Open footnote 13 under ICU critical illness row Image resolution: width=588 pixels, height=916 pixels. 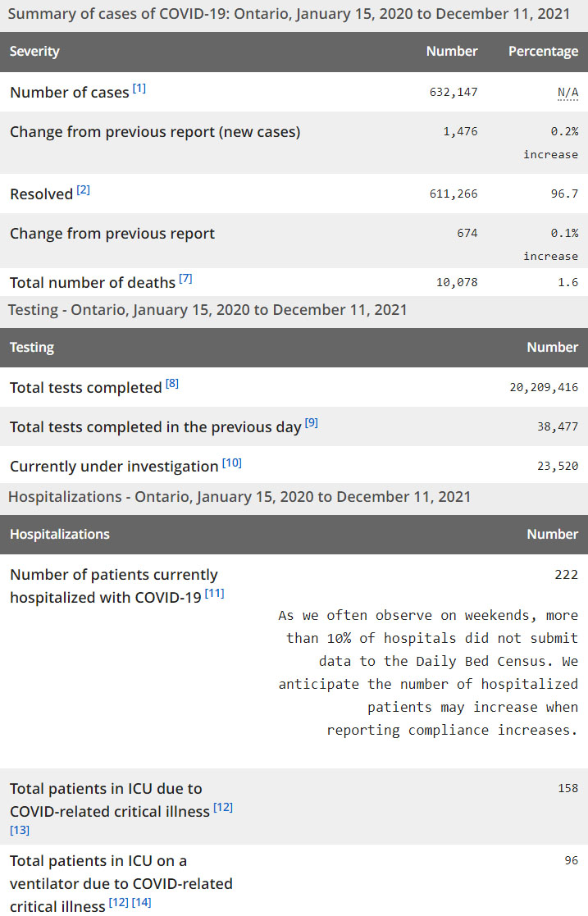point(20,831)
